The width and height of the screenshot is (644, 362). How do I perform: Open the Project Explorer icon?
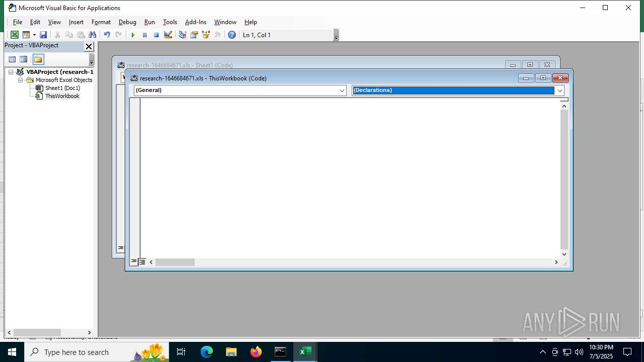182,35
